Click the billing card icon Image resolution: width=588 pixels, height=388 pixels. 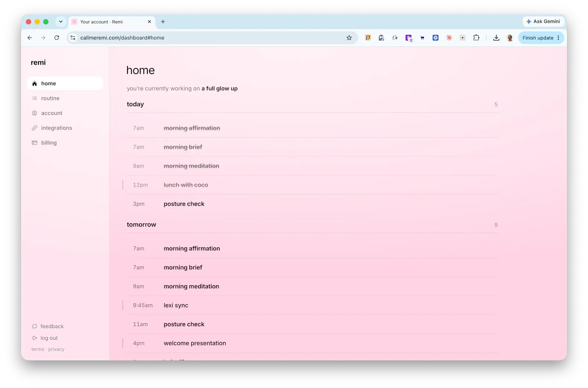(35, 143)
